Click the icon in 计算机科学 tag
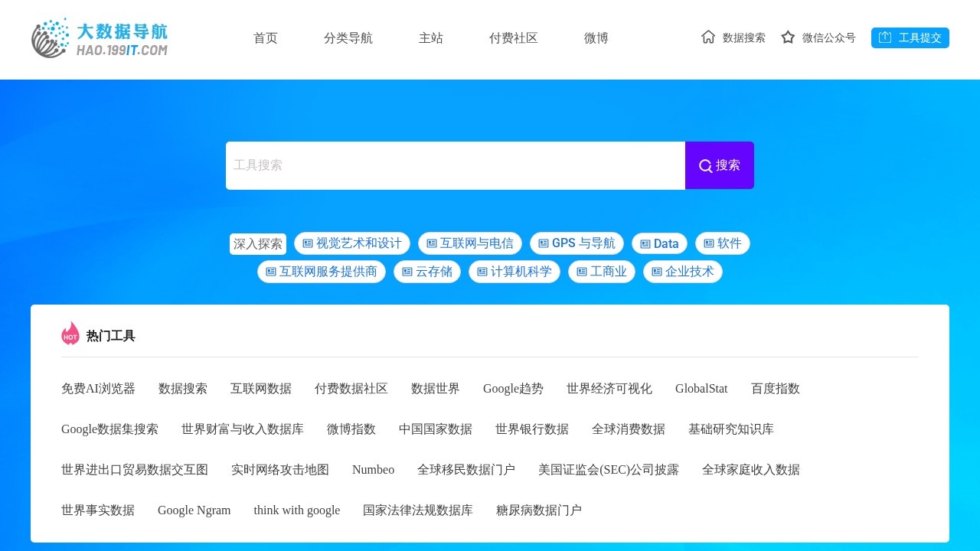 coord(482,272)
